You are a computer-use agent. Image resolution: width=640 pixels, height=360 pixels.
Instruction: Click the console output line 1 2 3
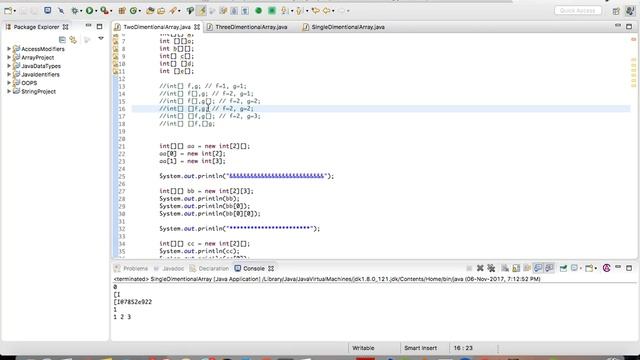(x=122, y=317)
